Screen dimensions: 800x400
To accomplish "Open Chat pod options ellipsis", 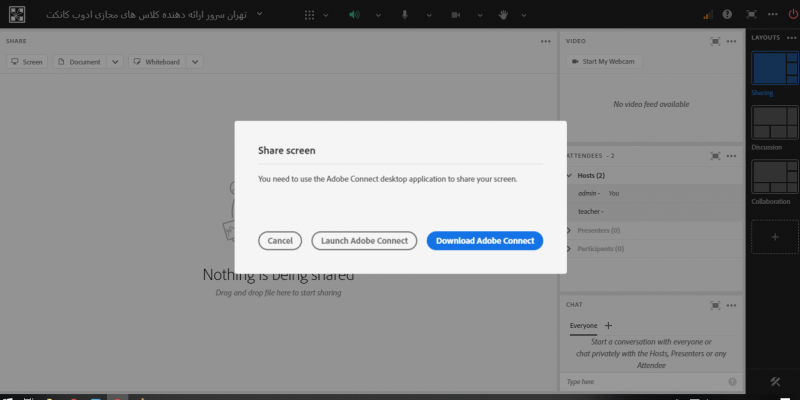I will (x=732, y=305).
